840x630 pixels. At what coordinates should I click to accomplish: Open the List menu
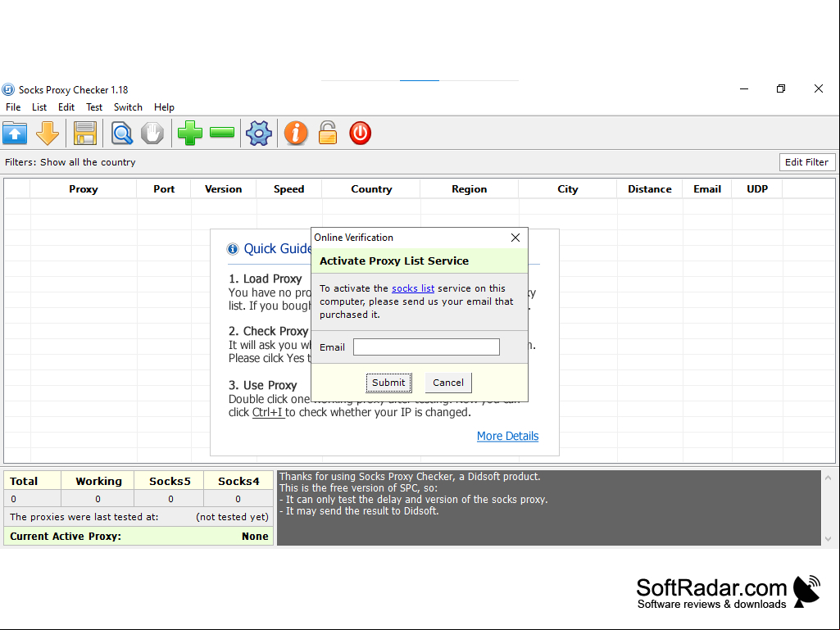pyautogui.click(x=39, y=107)
